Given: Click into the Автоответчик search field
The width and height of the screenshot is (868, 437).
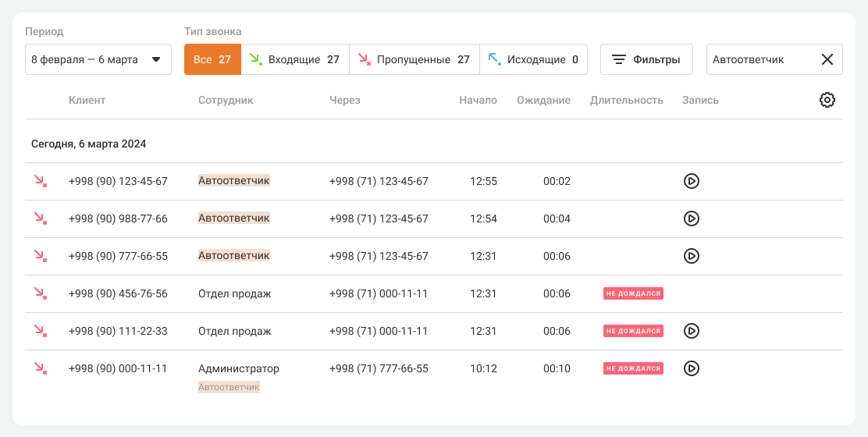Looking at the screenshot, I should pos(757,59).
